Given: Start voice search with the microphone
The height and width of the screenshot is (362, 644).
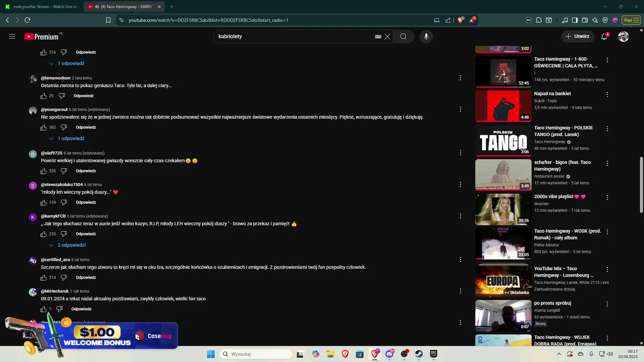Looking at the screenshot, I should coord(426,37).
